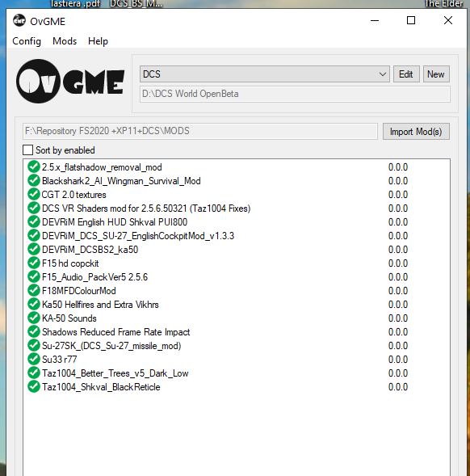
Task: Click green check icon for Su-27SK missile mod
Action: (34, 345)
